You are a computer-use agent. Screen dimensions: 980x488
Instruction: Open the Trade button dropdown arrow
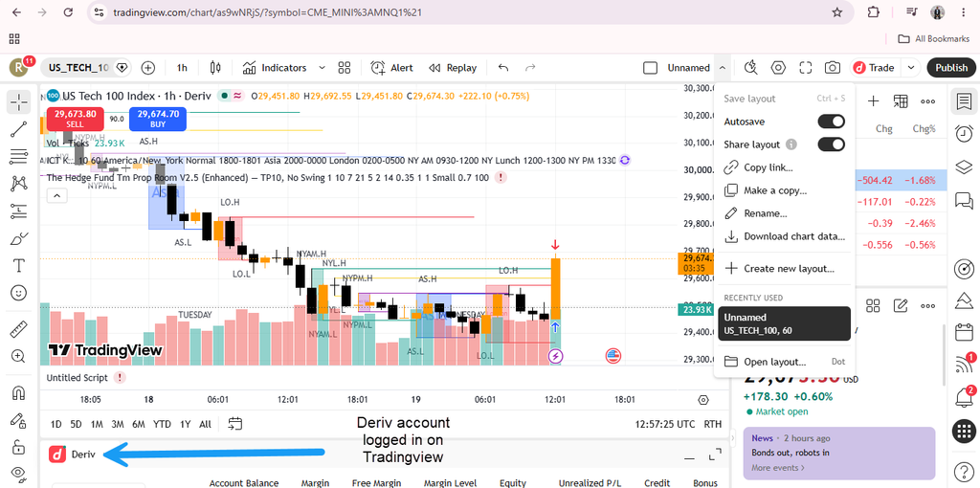pyautogui.click(x=911, y=68)
